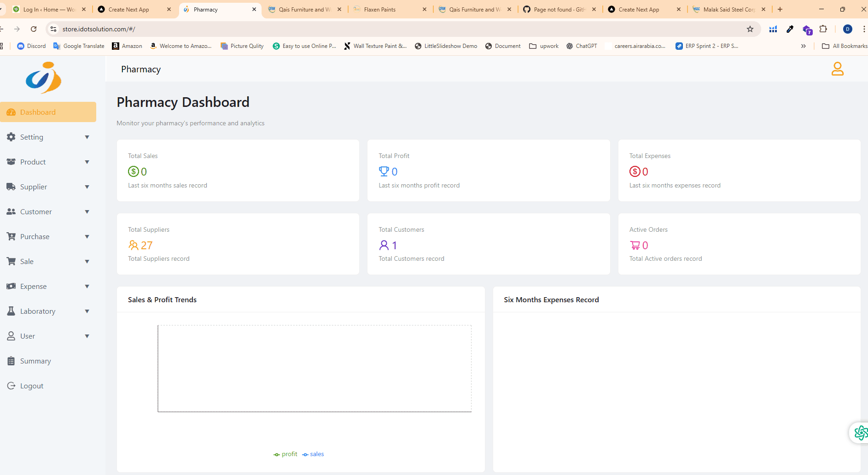Toggle the profit series in chart legend

pyautogui.click(x=285, y=454)
